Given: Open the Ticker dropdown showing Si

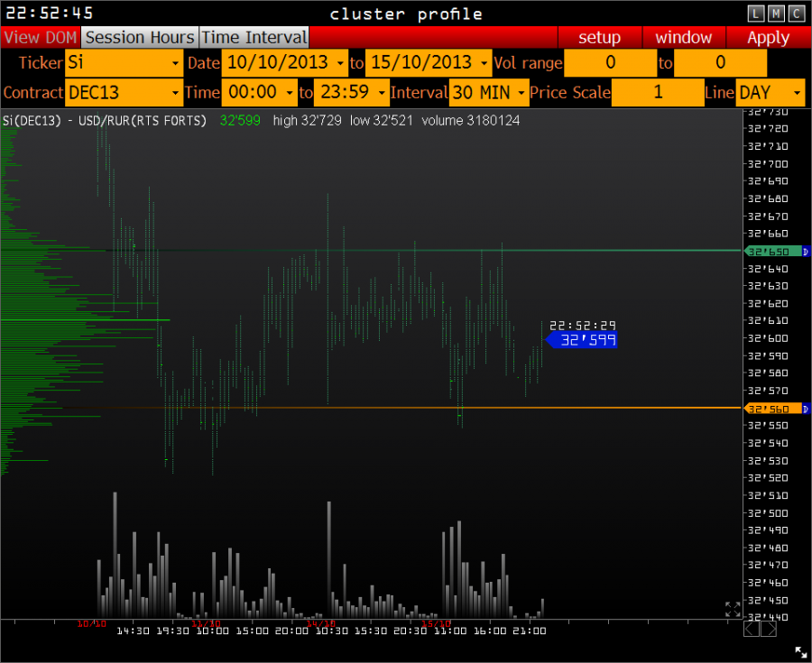Looking at the screenshot, I should pos(124,63).
